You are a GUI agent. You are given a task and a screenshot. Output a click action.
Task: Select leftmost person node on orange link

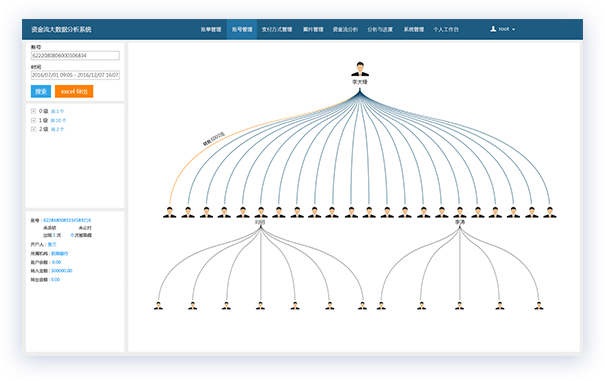point(169,212)
